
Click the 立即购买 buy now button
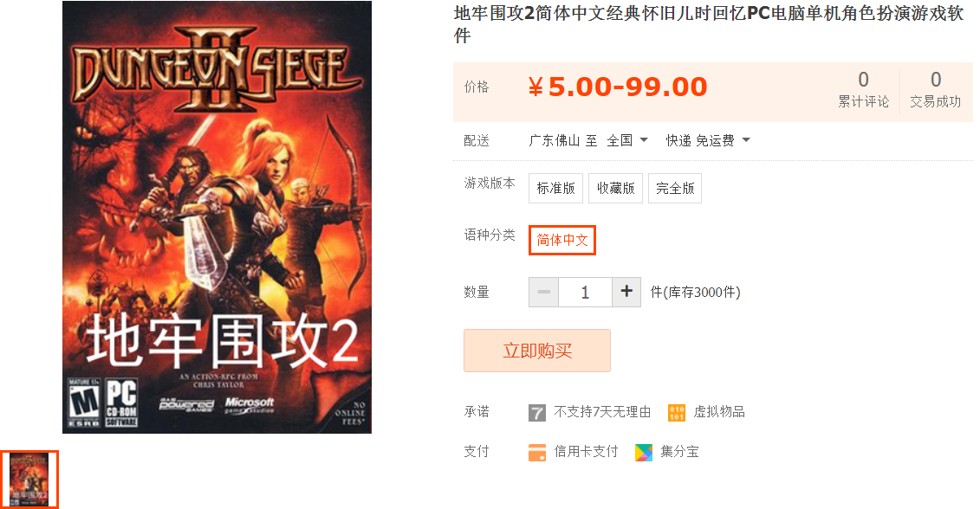click(x=537, y=351)
